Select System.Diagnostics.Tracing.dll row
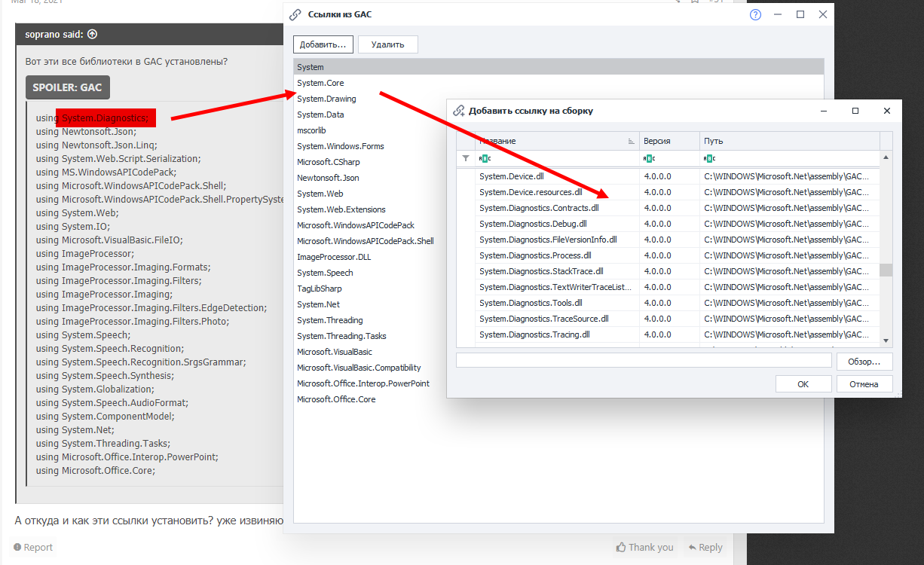The image size is (924, 565). coord(668,334)
